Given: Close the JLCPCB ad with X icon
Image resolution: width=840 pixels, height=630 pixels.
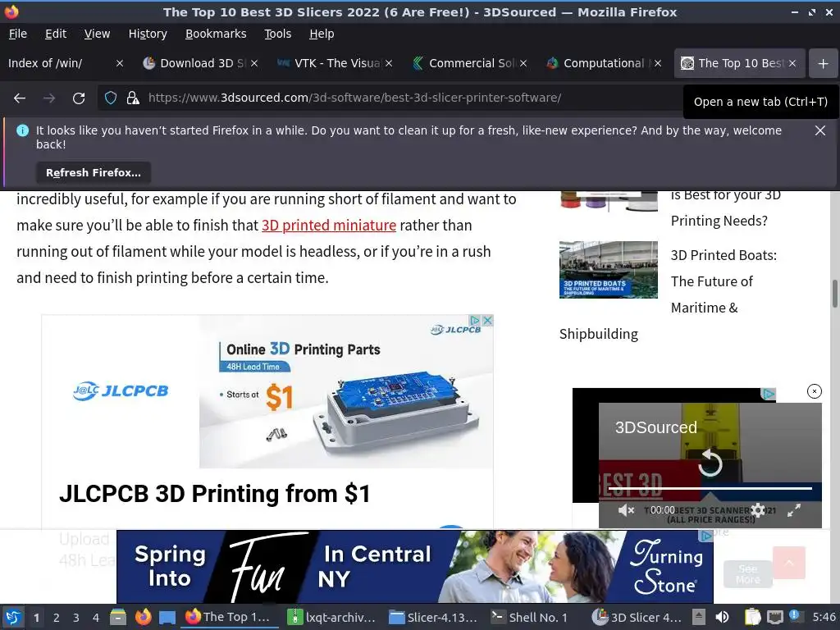Looking at the screenshot, I should click(x=487, y=321).
